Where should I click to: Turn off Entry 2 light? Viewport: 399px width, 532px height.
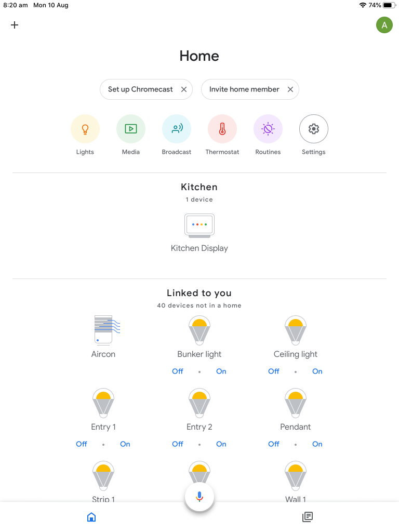click(x=178, y=444)
